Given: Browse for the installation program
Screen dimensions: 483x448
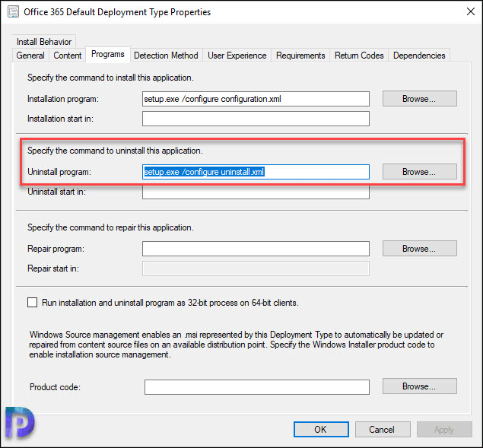Looking at the screenshot, I should [x=420, y=99].
